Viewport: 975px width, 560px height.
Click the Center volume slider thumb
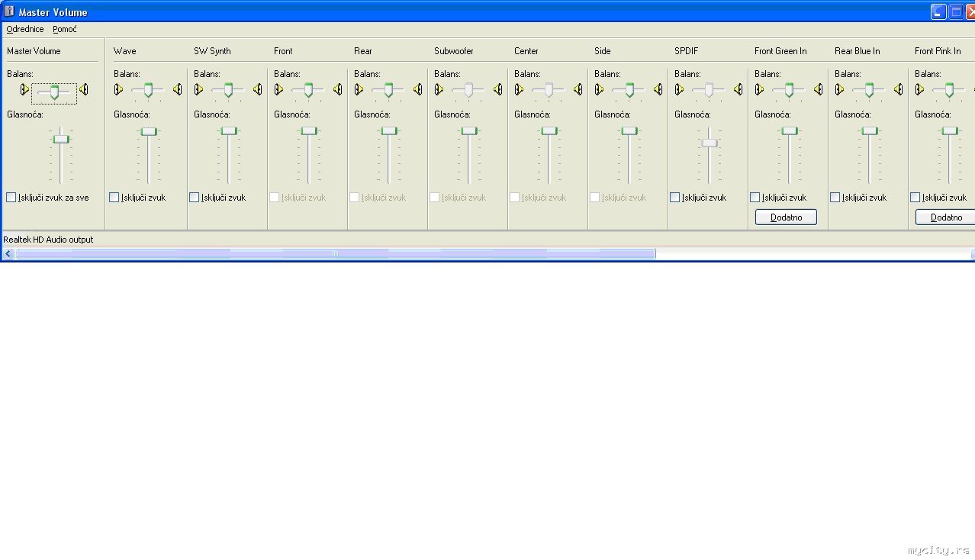pos(549,131)
